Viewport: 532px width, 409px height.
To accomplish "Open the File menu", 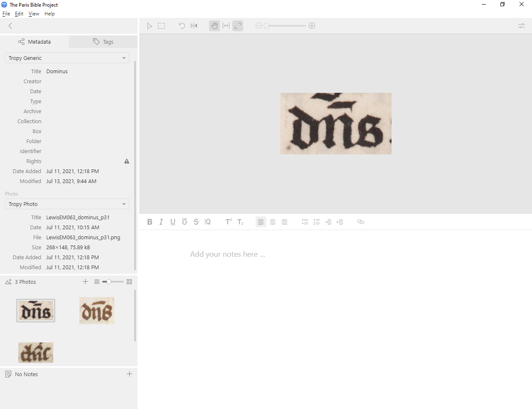I will (x=6, y=14).
